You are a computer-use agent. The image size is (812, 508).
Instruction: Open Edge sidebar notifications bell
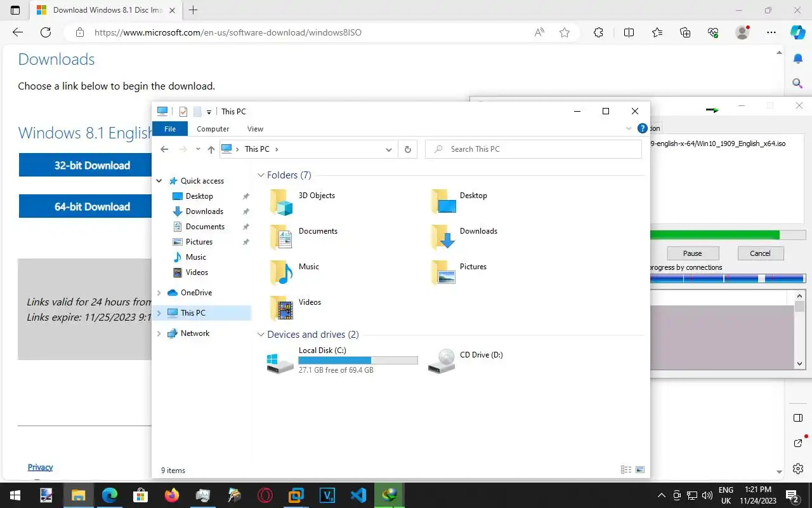[798, 58]
